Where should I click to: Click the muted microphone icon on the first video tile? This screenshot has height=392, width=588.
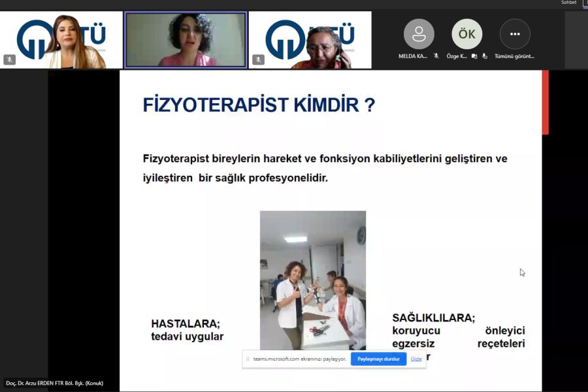click(9, 59)
